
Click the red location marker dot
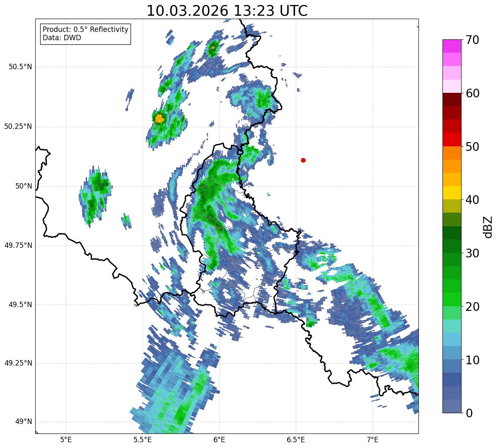click(x=303, y=160)
